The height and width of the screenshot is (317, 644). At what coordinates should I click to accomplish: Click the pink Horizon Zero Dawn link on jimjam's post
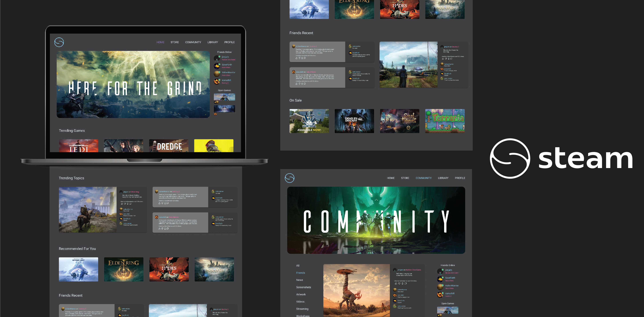[413, 270]
